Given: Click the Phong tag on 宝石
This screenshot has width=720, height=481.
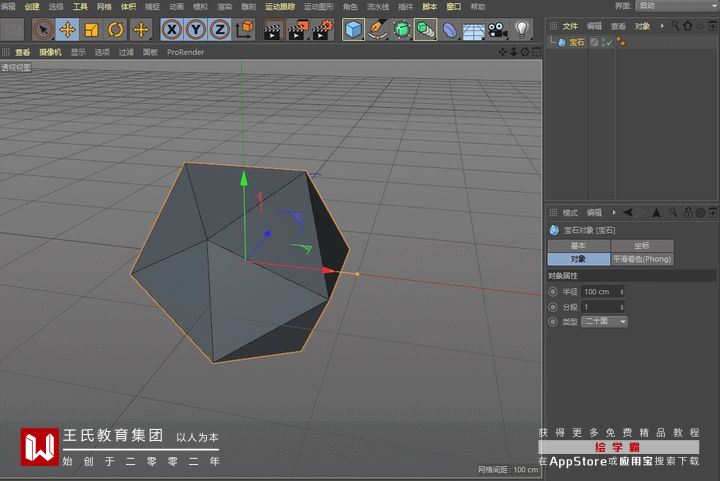Looking at the screenshot, I should point(621,42).
